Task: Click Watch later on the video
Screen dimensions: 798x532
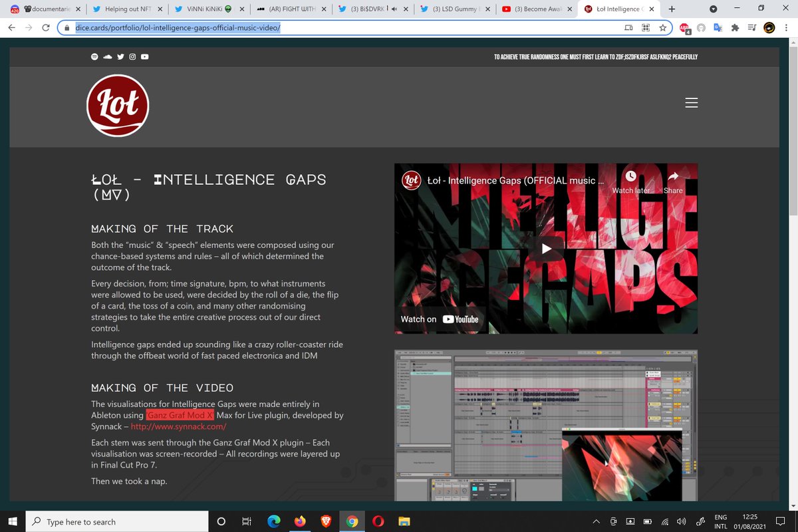Action: pos(631,182)
